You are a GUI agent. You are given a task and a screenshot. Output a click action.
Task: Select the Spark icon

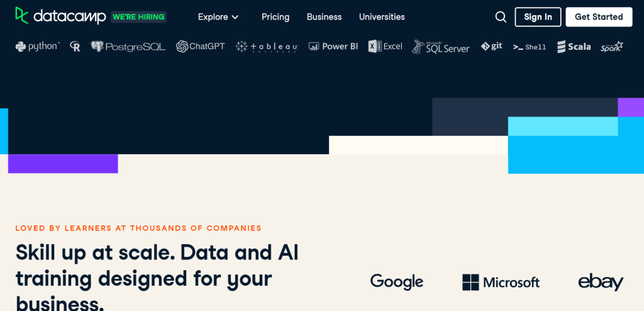click(x=612, y=47)
